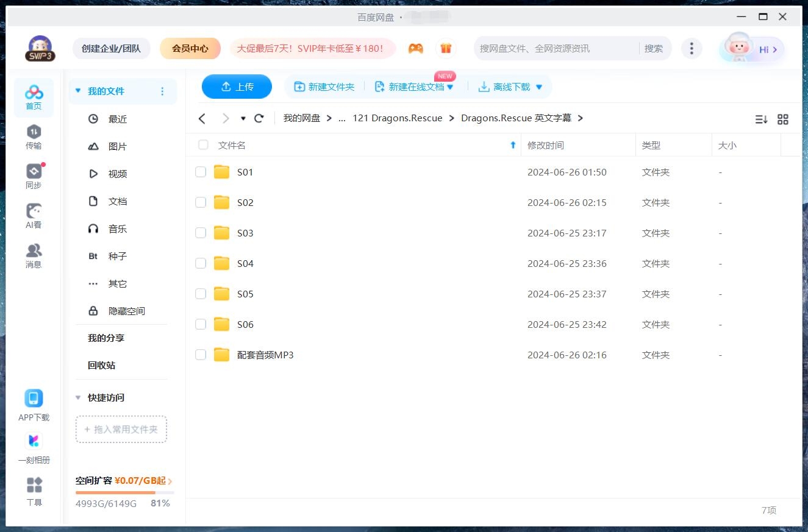Select 最近 in the sidebar menu
Image resolution: width=808 pixels, height=532 pixels.
[118, 119]
